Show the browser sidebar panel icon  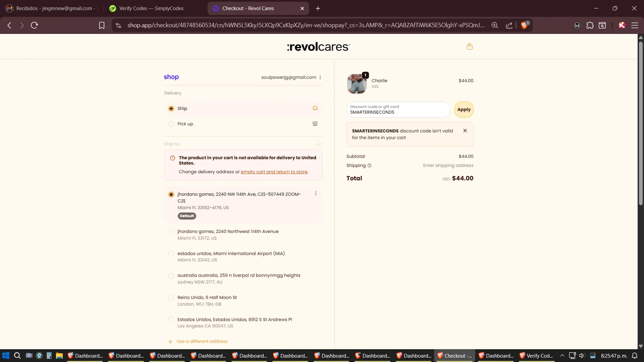click(x=602, y=25)
